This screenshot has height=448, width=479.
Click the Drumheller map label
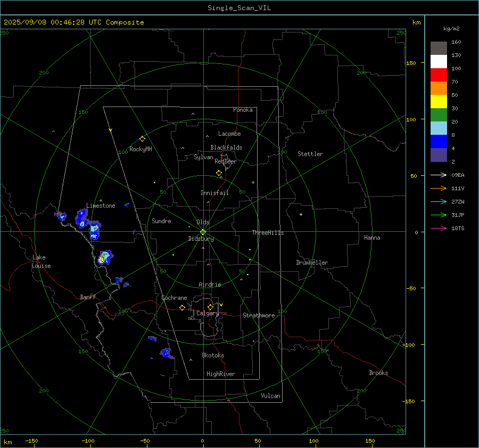point(312,263)
